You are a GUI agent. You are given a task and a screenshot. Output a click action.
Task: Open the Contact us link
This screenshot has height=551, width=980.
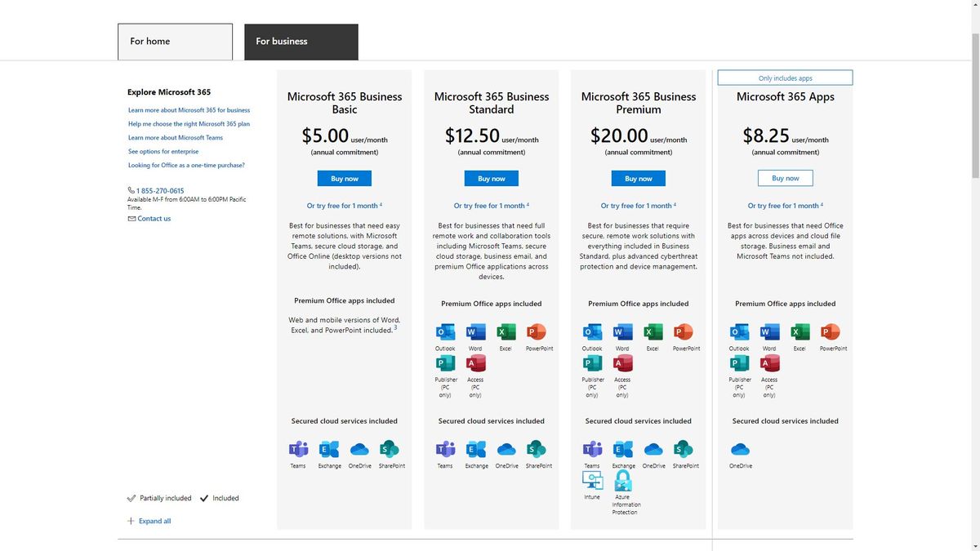(154, 219)
